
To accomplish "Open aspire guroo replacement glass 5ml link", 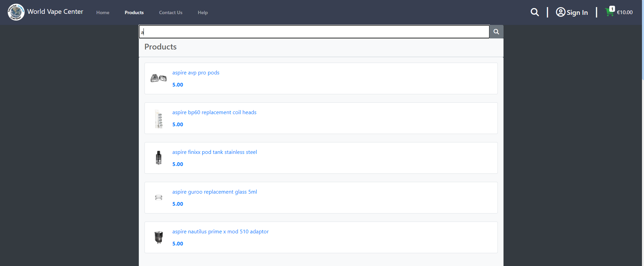I will [x=215, y=192].
